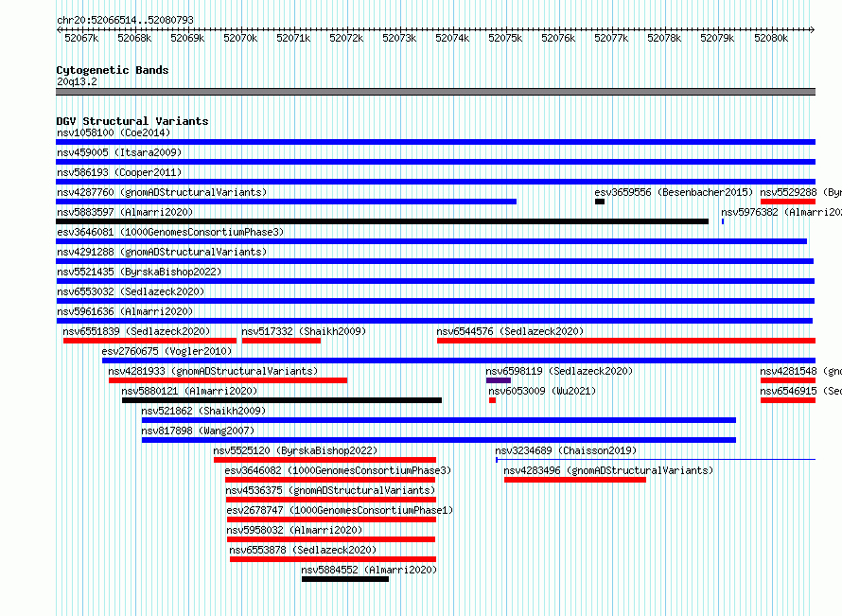Click the nsv1058100 (Coe2014) variant label
Image resolution: width=842 pixels, height=616 pixels.
114,132
